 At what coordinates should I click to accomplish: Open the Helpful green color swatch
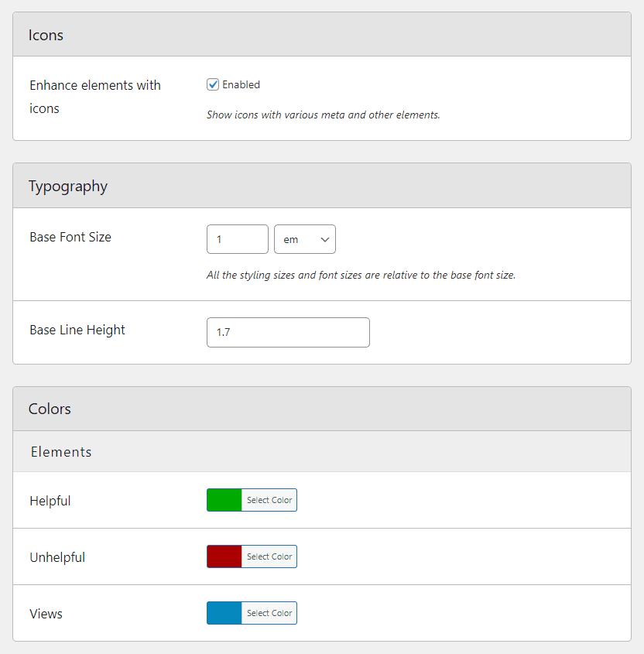[224, 500]
